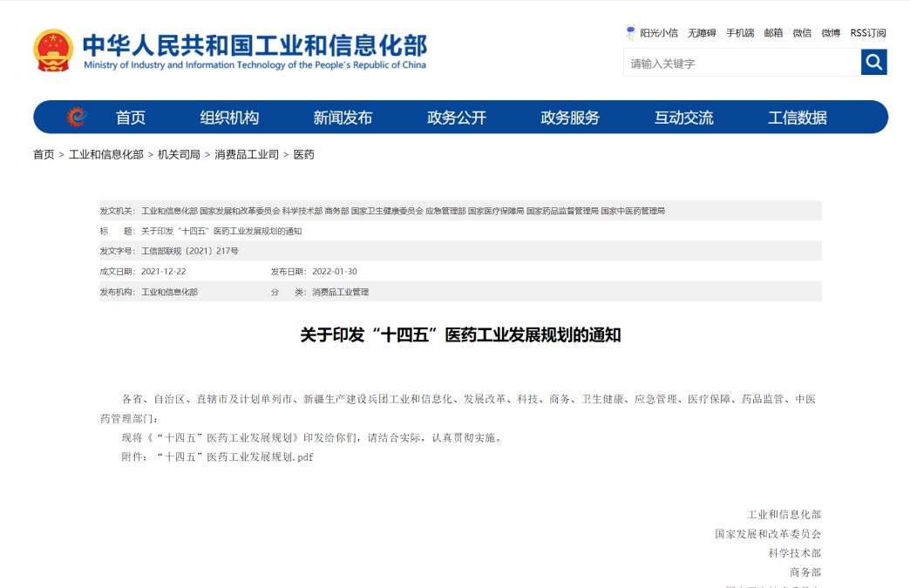Click the 阳光小信 robot icon
Image resolution: width=910 pixels, height=588 pixels.
click(630, 33)
